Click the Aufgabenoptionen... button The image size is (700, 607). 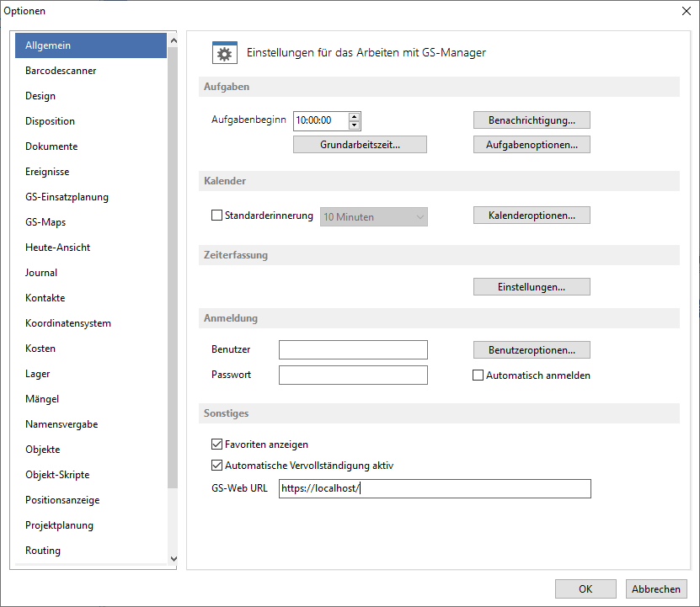(532, 145)
